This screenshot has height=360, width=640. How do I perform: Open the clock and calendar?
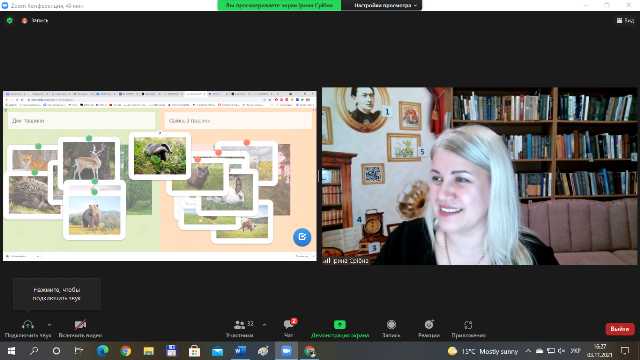600,351
